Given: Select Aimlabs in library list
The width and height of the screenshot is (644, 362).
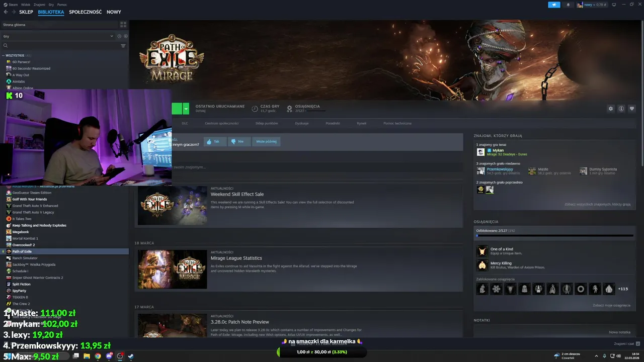Looking at the screenshot, I should coord(19,81).
